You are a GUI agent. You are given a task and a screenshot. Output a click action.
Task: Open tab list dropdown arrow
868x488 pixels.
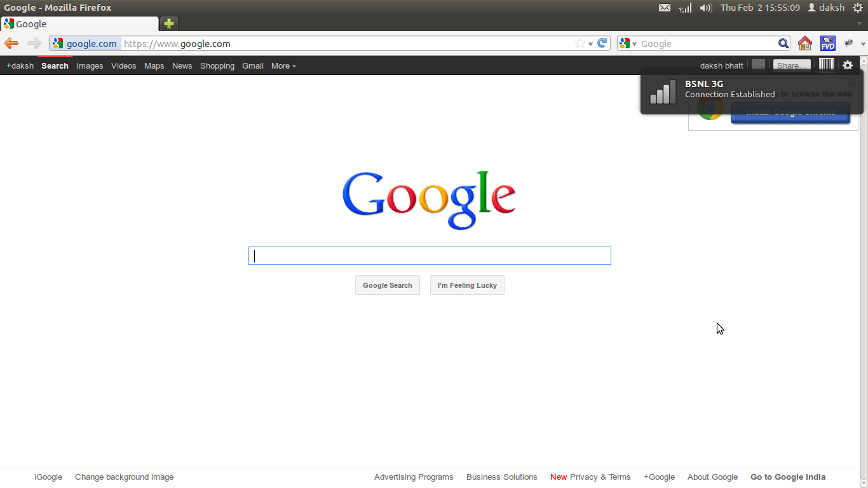pyautogui.click(x=859, y=24)
